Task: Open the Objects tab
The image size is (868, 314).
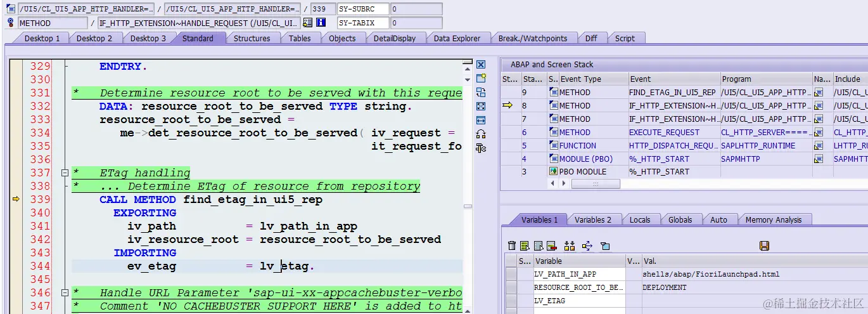Action: pos(342,38)
